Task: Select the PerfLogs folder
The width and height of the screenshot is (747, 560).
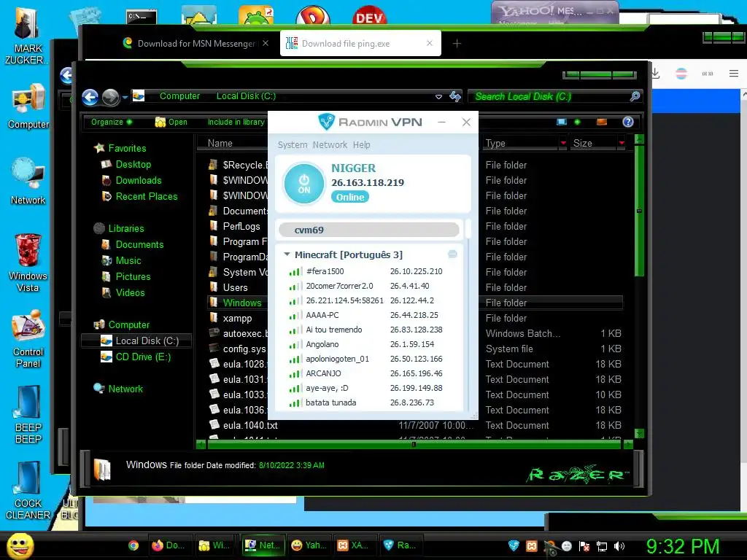Action: pos(241,226)
